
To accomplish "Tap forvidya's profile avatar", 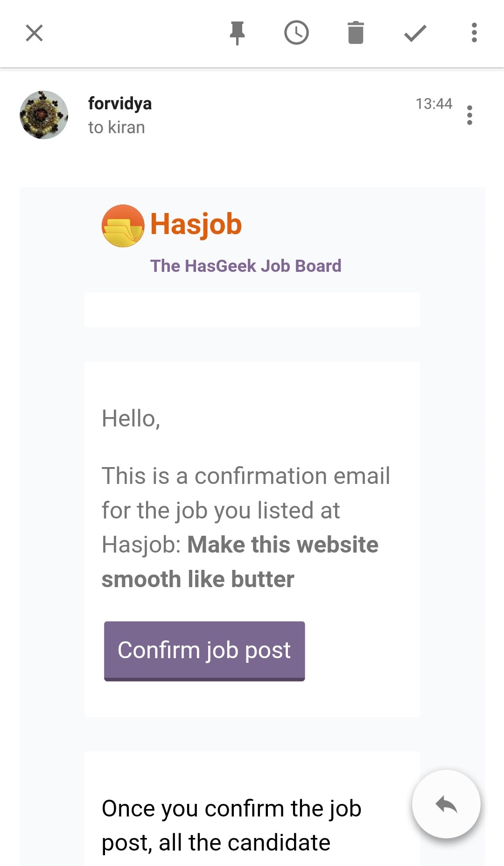I will pyautogui.click(x=44, y=115).
